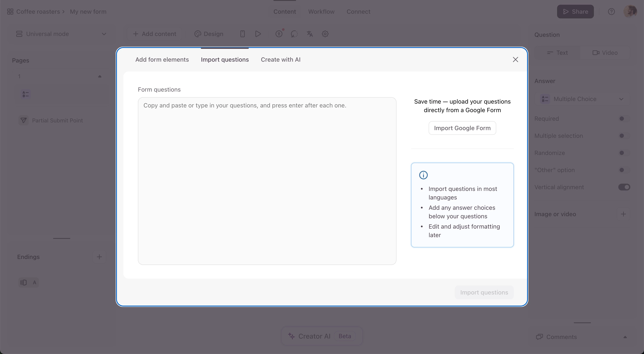The height and width of the screenshot is (354, 644).
Task: Switch to Create with AI tab
Action: point(280,59)
